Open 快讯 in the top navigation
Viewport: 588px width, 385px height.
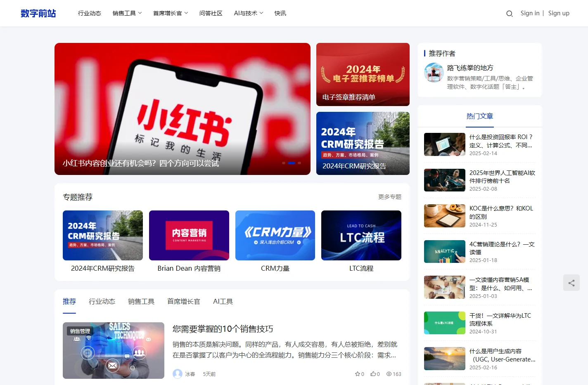tap(280, 13)
